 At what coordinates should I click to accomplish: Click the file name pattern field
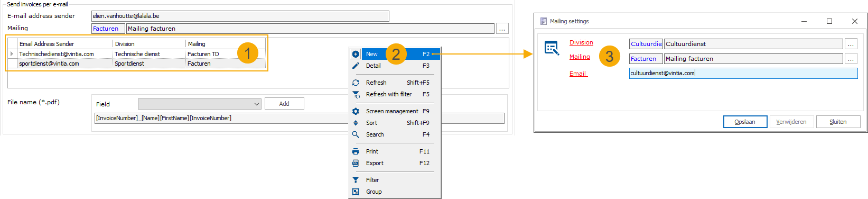pyautogui.click(x=299, y=118)
